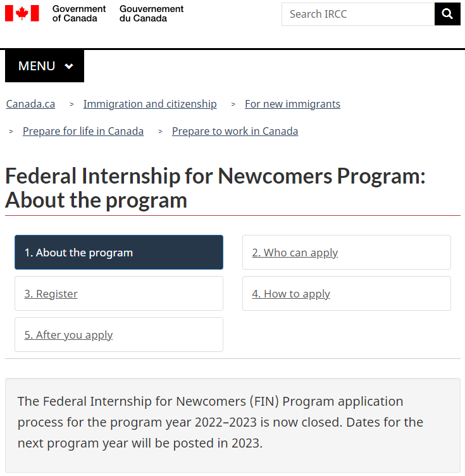Open Prepare for life in Canada link
Image resolution: width=465 pixels, height=476 pixels.
pos(83,131)
